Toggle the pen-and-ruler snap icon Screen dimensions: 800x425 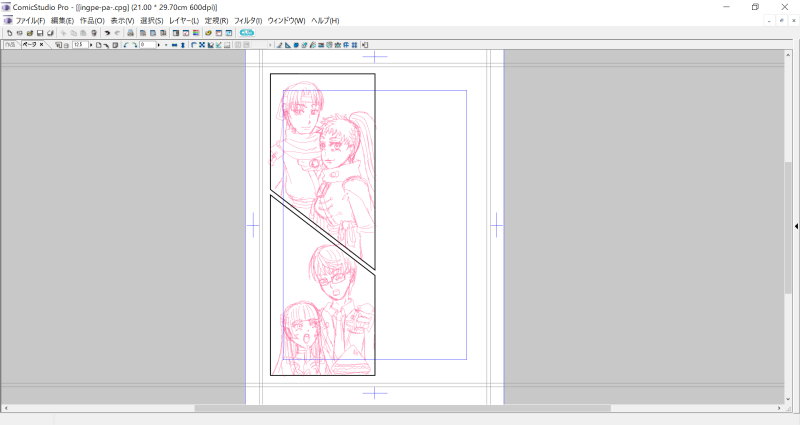279,45
